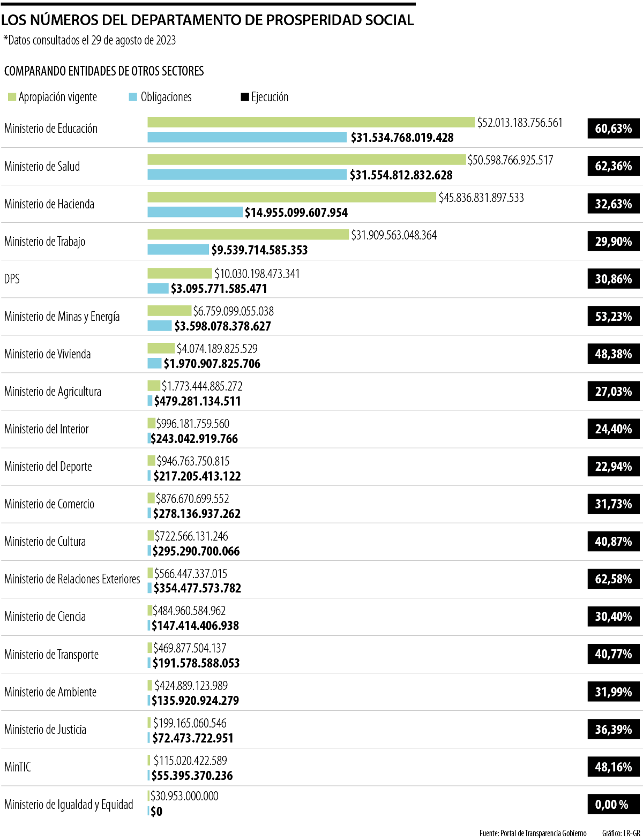The width and height of the screenshot is (643, 840).
Task: Click the $1.773.444.885.272 appropriation value
Action: pos(202,386)
